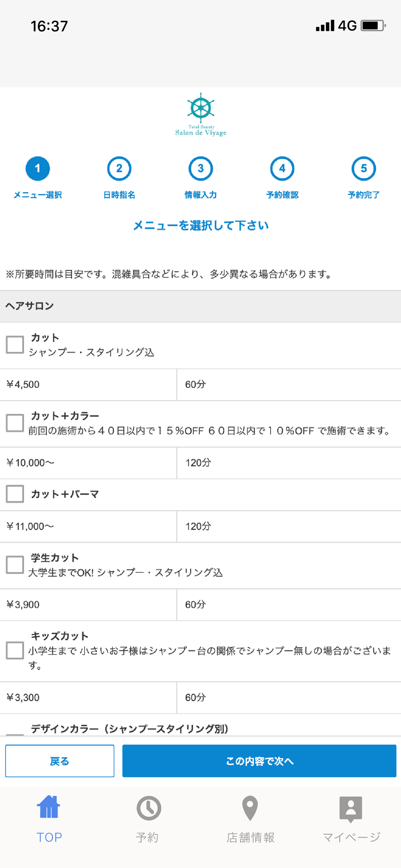The image size is (401, 868).
Task: Tap the デザインカラー menu item title
Action: click(129, 729)
